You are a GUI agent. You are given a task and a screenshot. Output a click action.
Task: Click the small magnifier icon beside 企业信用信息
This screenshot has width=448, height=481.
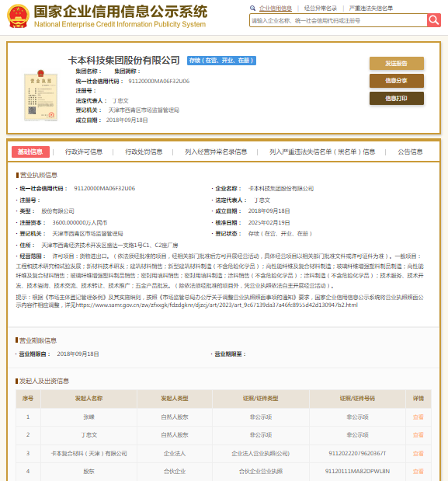coord(252,9)
